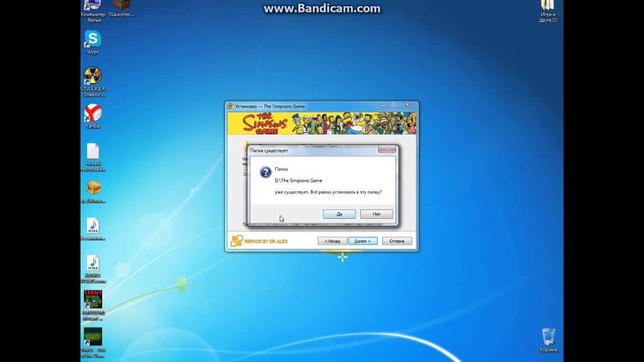Select the Компьютер Ярлык desktop icon
This screenshot has height=362, width=644.
coord(93,11)
